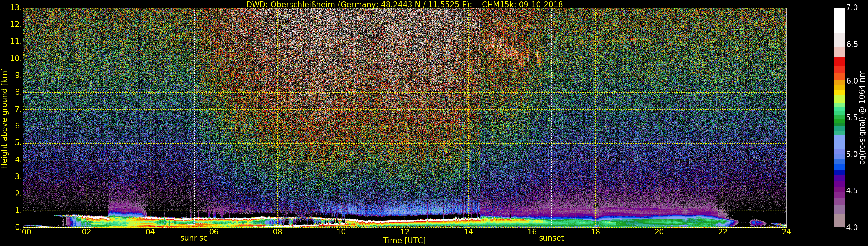Click the colorbar tick value 4.5
The width and height of the screenshot is (868, 246).
pos(852,191)
